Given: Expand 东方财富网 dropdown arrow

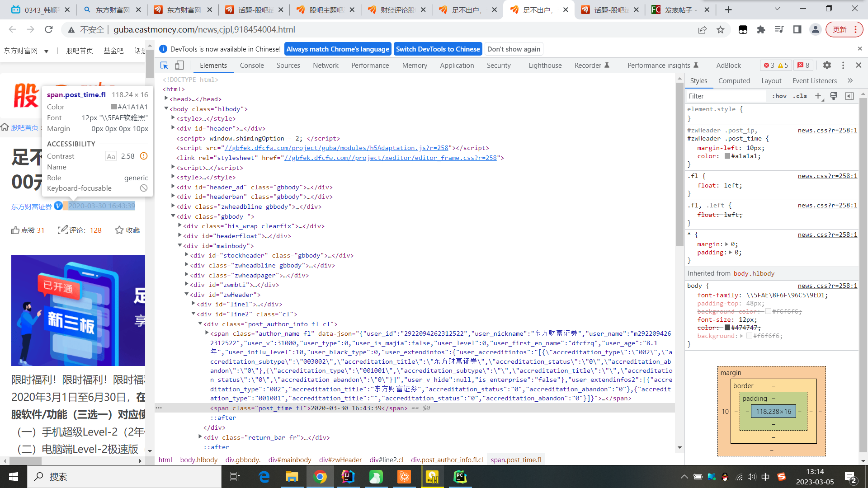Looking at the screenshot, I should (x=46, y=51).
